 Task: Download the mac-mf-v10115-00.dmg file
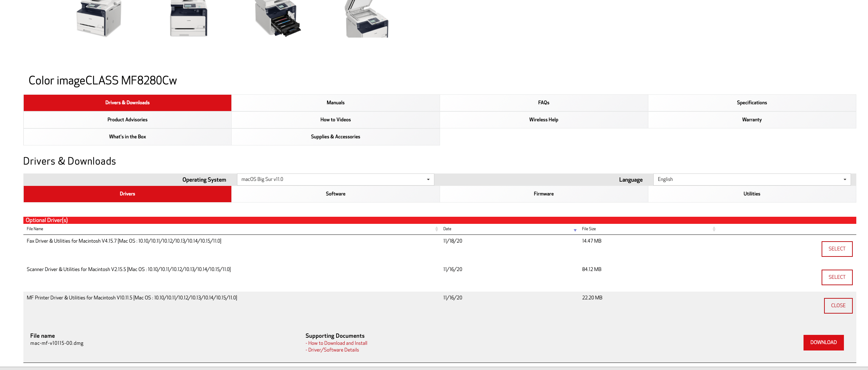(823, 342)
